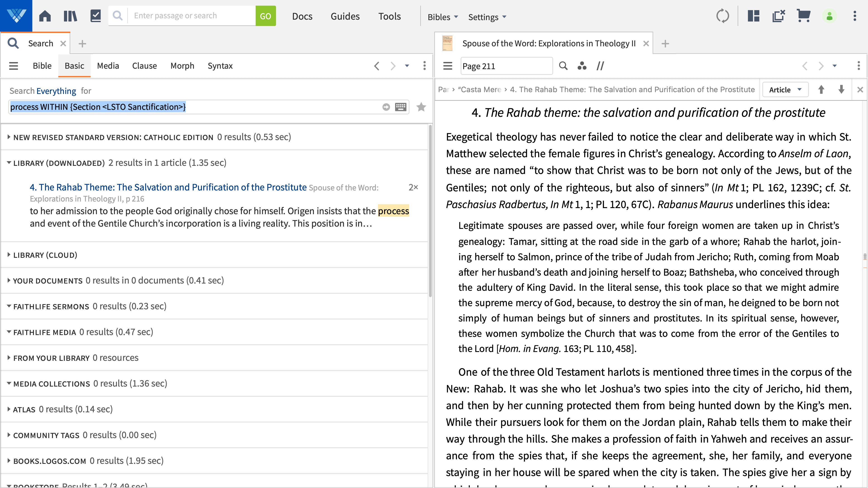Open the on-screen keyboard icon
868x488 pixels.
[401, 107]
